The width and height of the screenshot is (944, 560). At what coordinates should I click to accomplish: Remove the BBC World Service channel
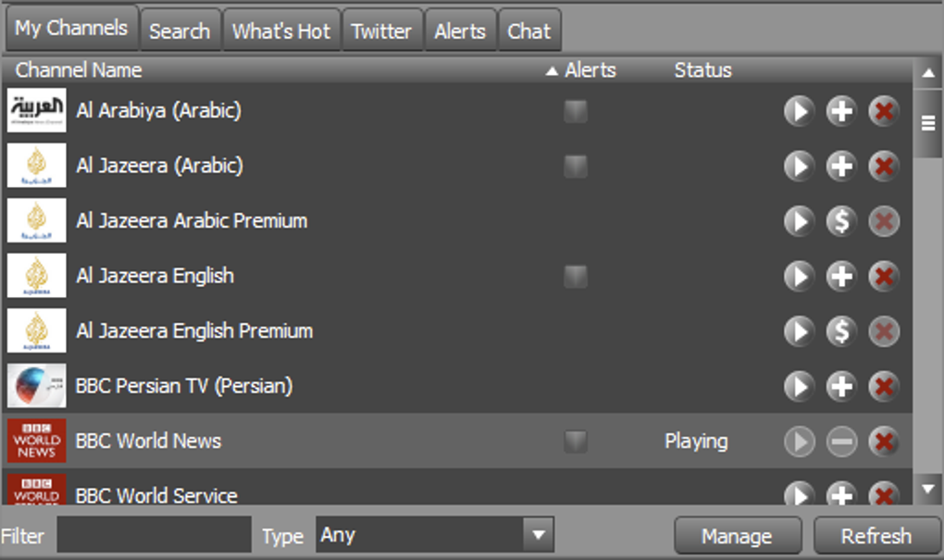(884, 493)
